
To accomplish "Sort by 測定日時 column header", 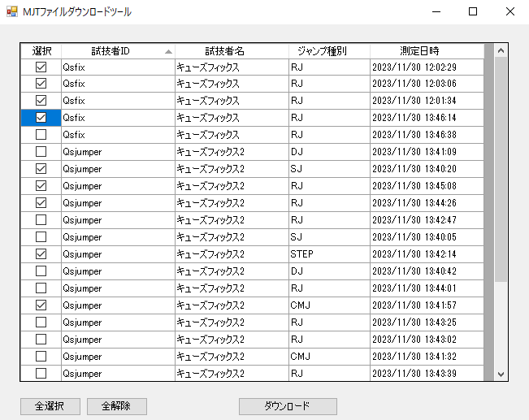I will click(427, 51).
